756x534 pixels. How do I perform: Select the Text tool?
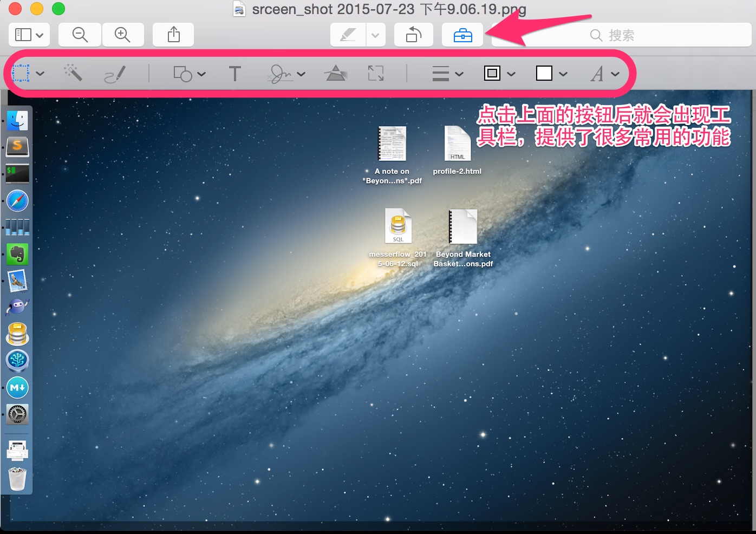tap(234, 74)
